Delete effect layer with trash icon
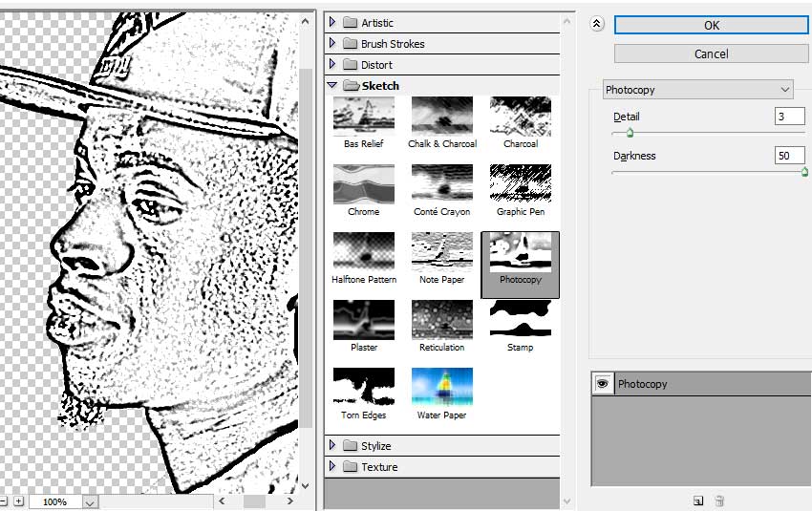Image resolution: width=812 pixels, height=511 pixels. point(720,500)
